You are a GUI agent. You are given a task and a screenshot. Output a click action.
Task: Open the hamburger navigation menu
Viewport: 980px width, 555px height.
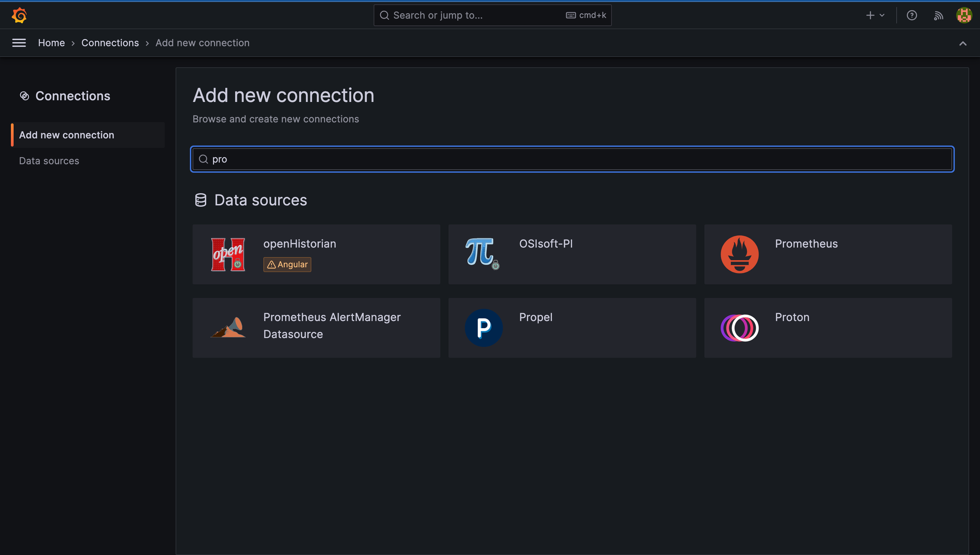point(19,43)
